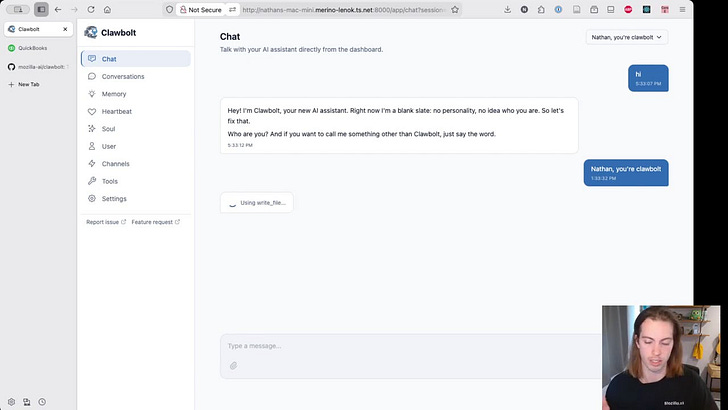Image resolution: width=728 pixels, height=410 pixels.
Task: Click the shield tracking protection icon
Action: coord(169,9)
